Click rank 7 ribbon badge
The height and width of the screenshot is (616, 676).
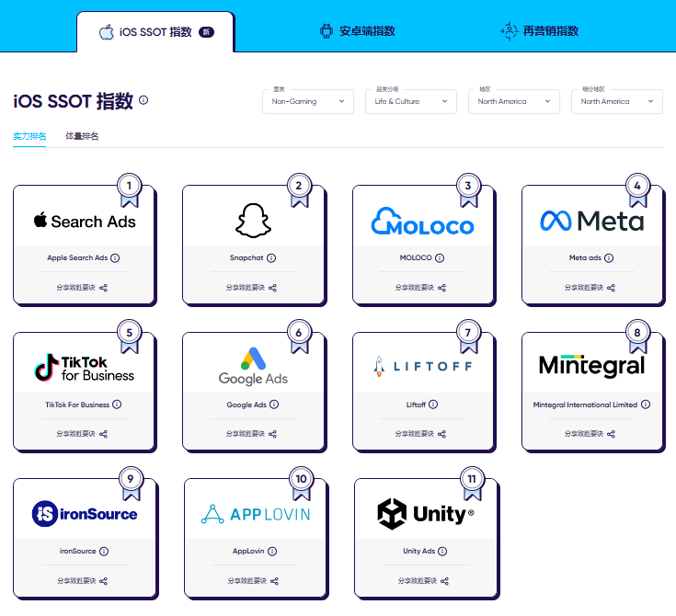click(468, 337)
